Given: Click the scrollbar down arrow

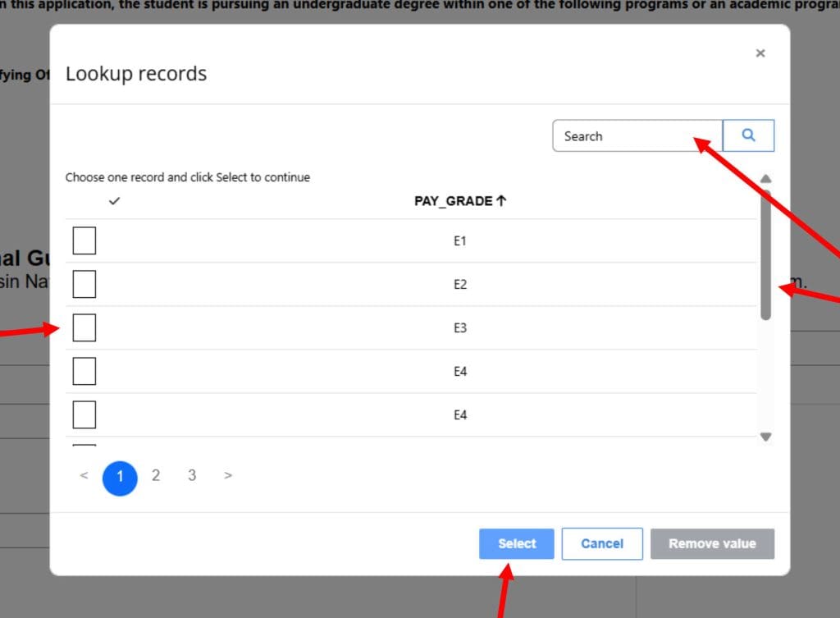Looking at the screenshot, I should pos(765,437).
